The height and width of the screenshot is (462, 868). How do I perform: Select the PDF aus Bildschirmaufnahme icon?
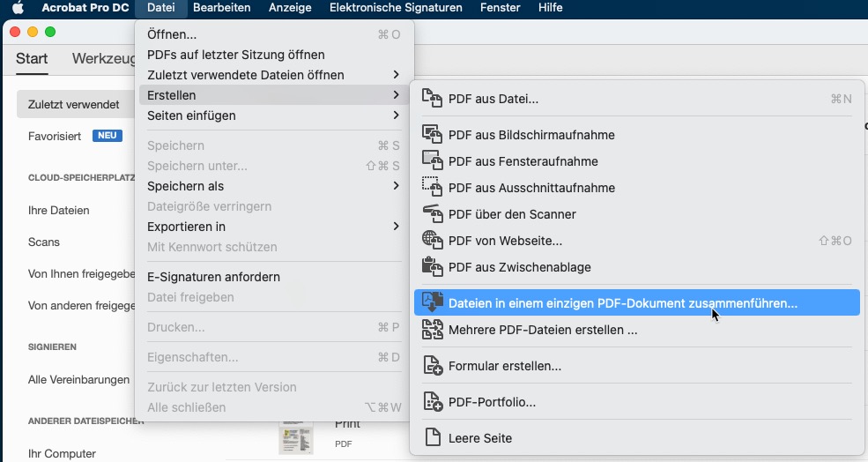[432, 135]
